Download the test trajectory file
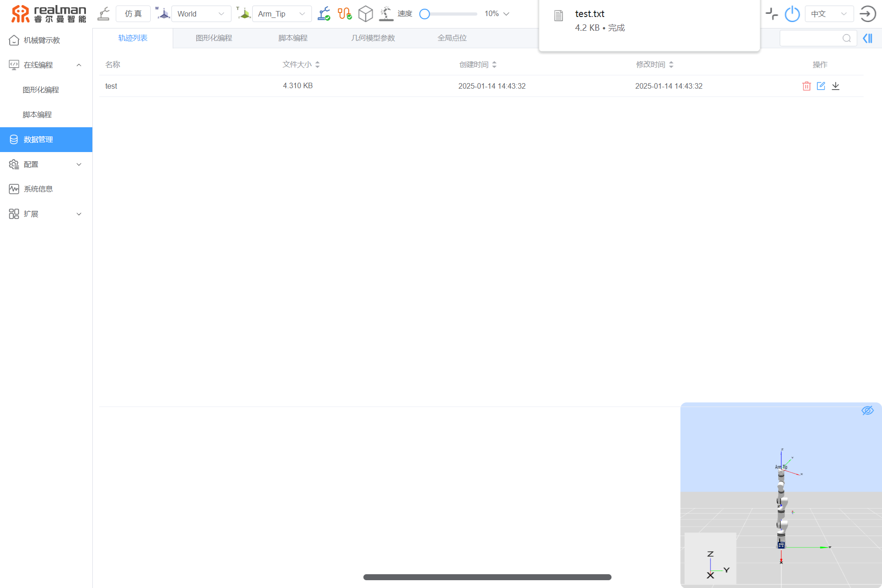Image resolution: width=882 pixels, height=588 pixels. click(836, 86)
